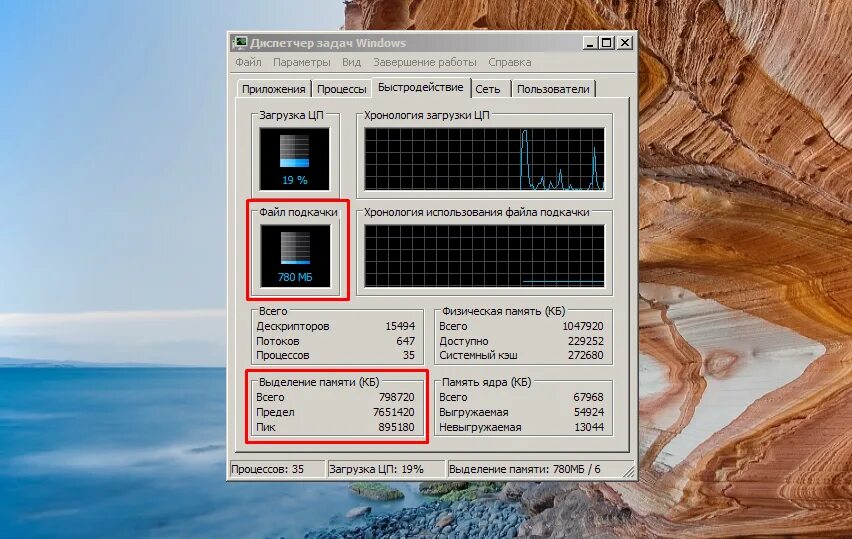Click the Предел value 7651420
The height and width of the screenshot is (539, 852).
[393, 412]
